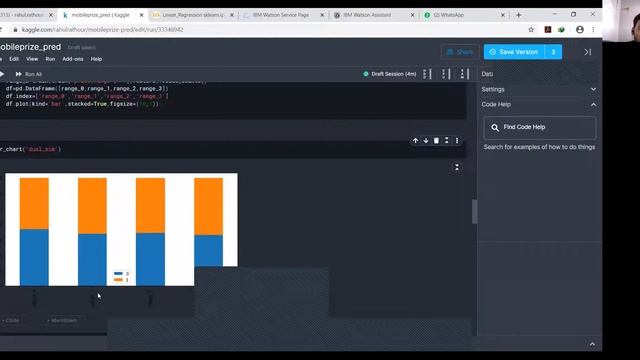Screen dimensions: 640x360
Task: Collapse the dual_sim cell from its toolbar
Action: click(x=447, y=140)
